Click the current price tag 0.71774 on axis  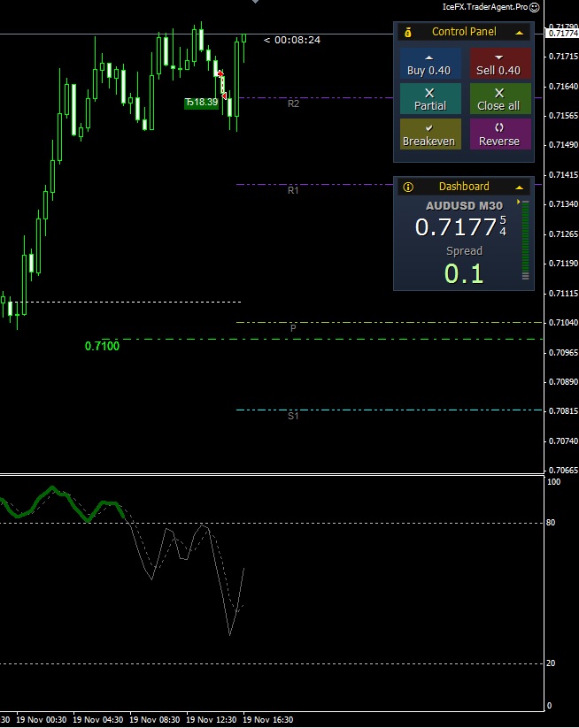562,34
